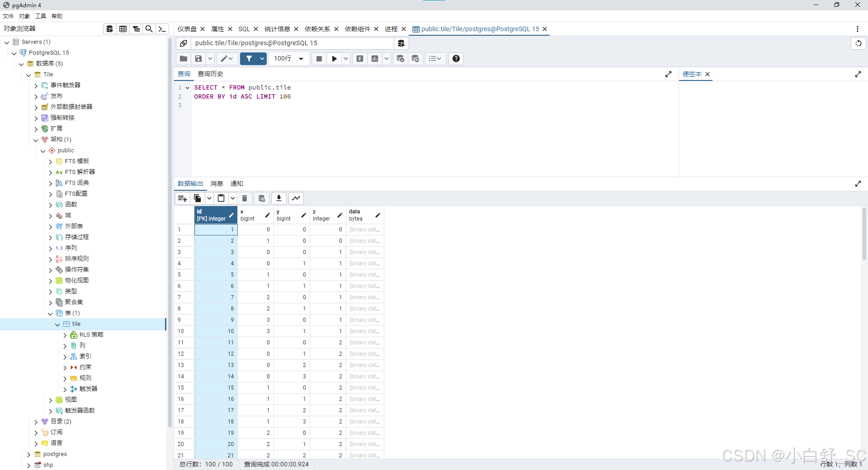
Task: Click the binary data cell in row 1
Action: (364, 230)
